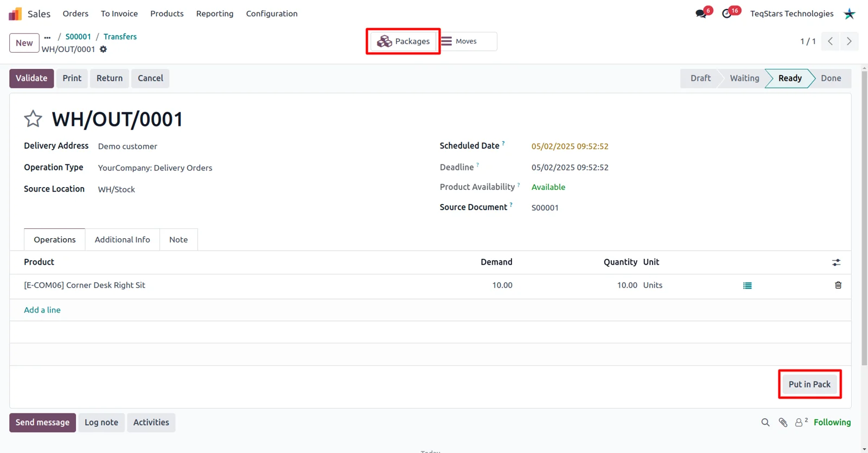Open the TeqStars Technologies company switcher

click(x=792, y=14)
